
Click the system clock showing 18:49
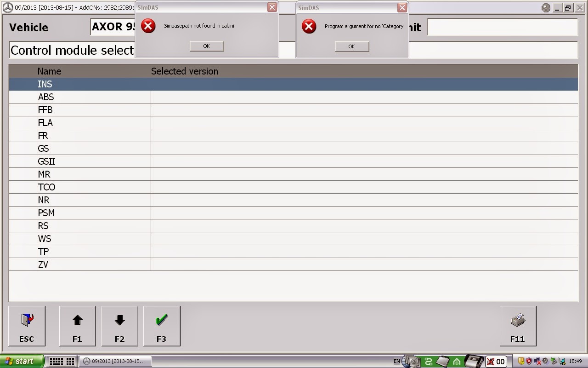(575, 362)
